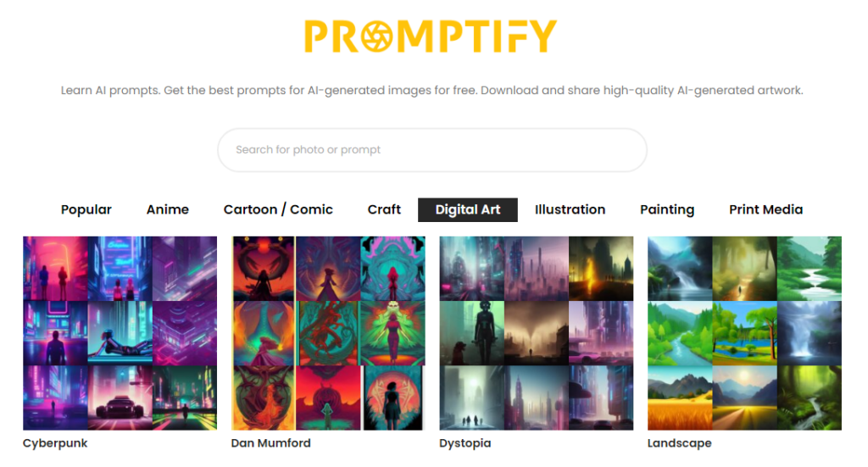Image resolution: width=868 pixels, height=467 pixels.
Task: Click the Cyberpunk category label
Action: 55,443
